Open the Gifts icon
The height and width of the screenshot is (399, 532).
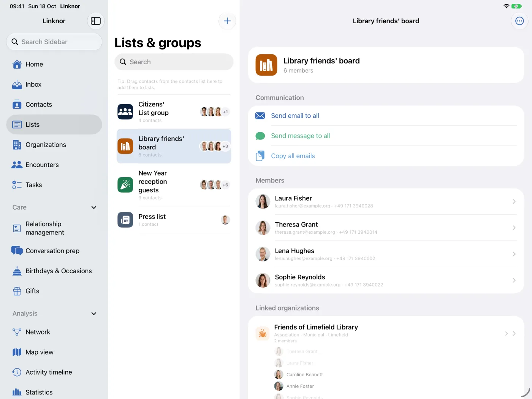[x=17, y=291]
